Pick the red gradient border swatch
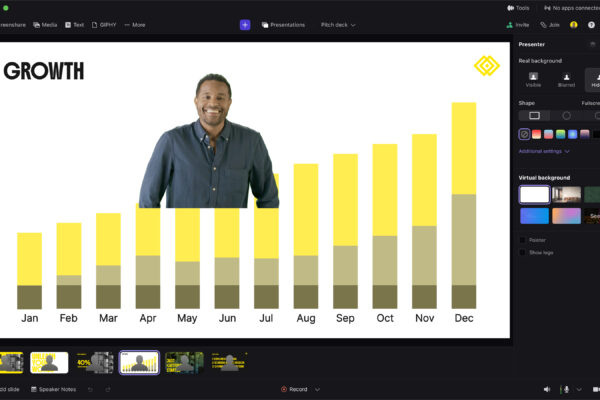Screen dimensions: 600x400 tap(536, 134)
